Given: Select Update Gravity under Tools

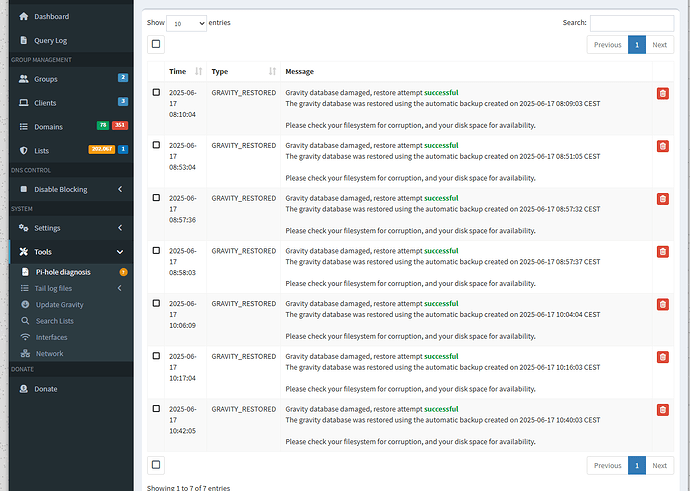Looking at the screenshot, I should tap(59, 304).
